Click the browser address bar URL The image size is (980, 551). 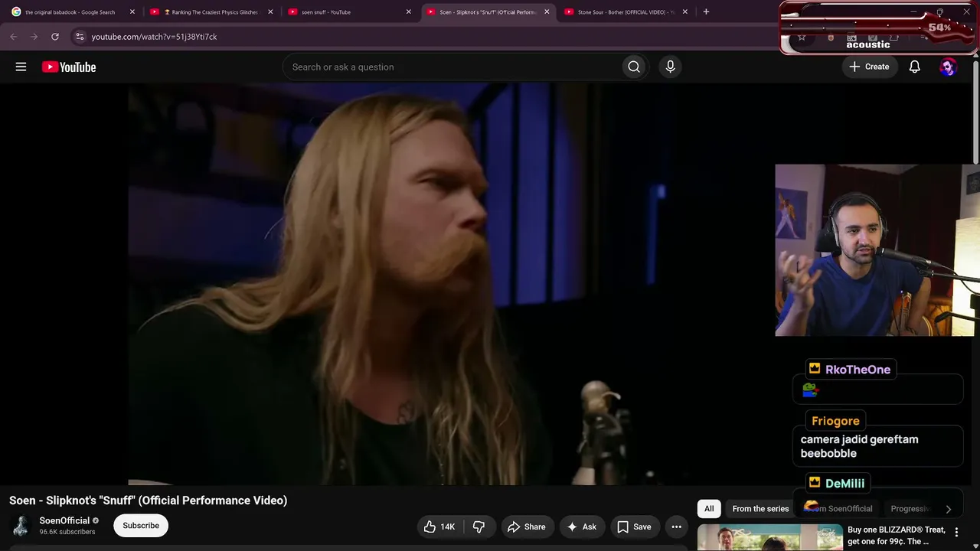click(x=154, y=37)
